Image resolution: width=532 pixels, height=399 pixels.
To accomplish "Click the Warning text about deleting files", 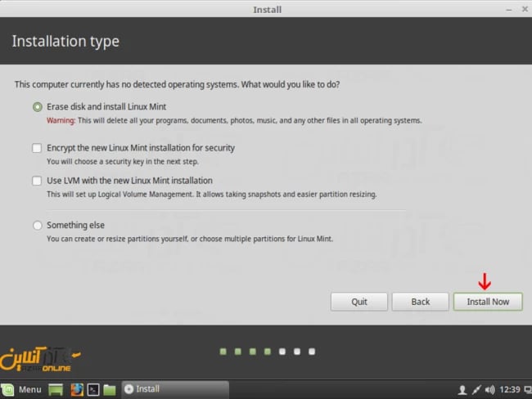I will 234,121.
